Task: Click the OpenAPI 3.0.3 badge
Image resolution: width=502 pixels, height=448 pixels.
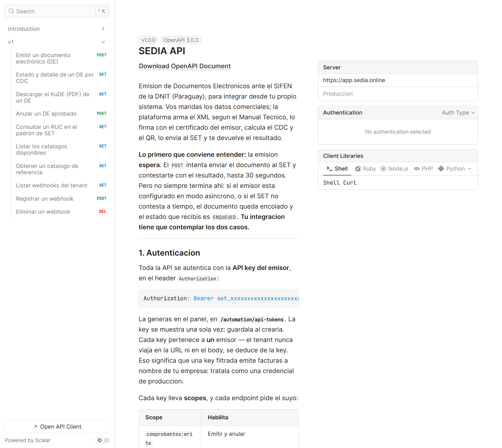Action: (x=181, y=40)
